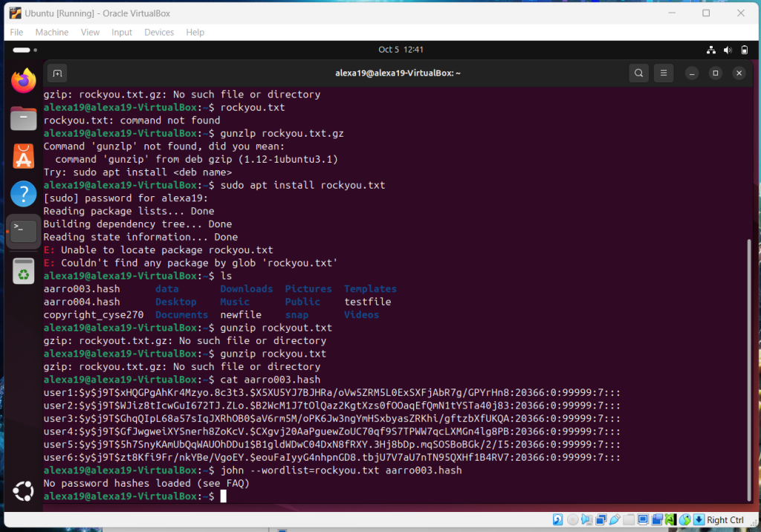Screen dimensions: 761x532
Task: Click VirtualBox USB status icon
Action: [x=615, y=520]
